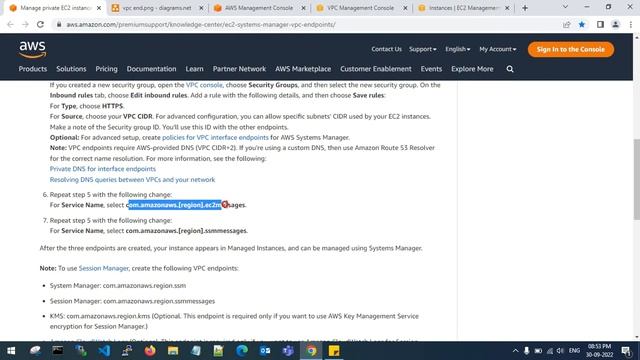The height and width of the screenshot is (360, 640).
Task: Expand the My Account dropdown
Action: click(498, 49)
